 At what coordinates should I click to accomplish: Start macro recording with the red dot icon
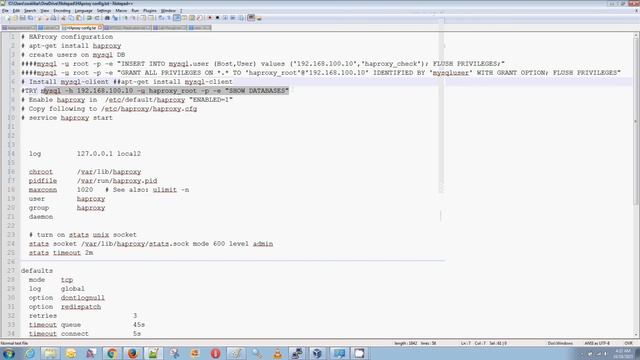click(209, 18)
